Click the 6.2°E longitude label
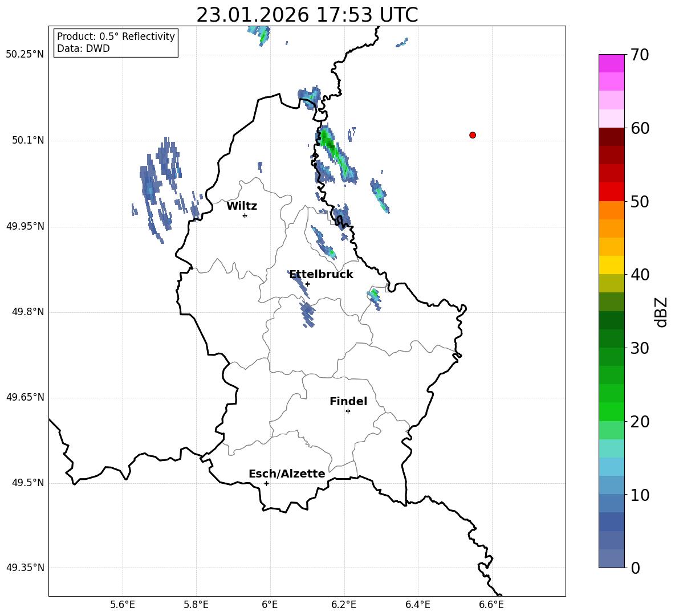This screenshot has width=675, height=616. click(x=344, y=605)
